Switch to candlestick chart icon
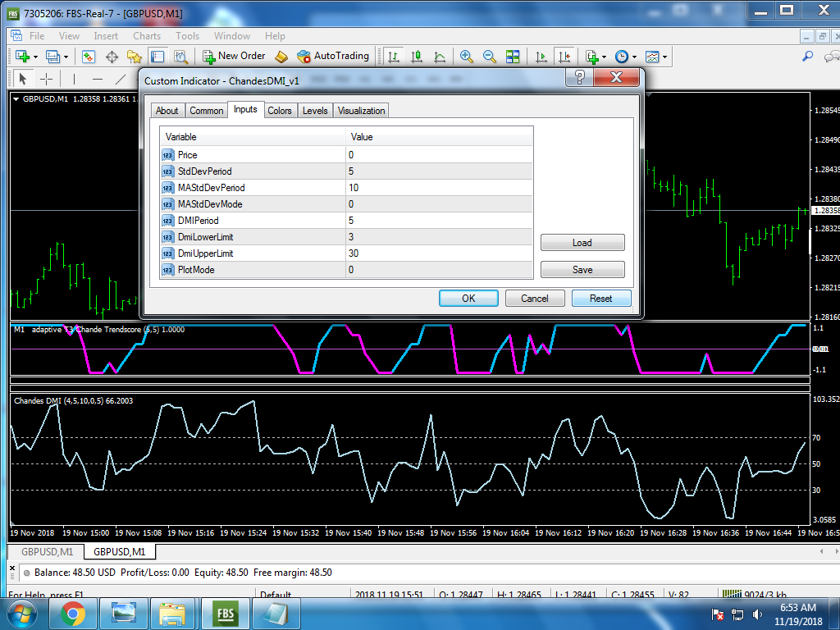This screenshot has width=840, height=630. pyautogui.click(x=417, y=57)
